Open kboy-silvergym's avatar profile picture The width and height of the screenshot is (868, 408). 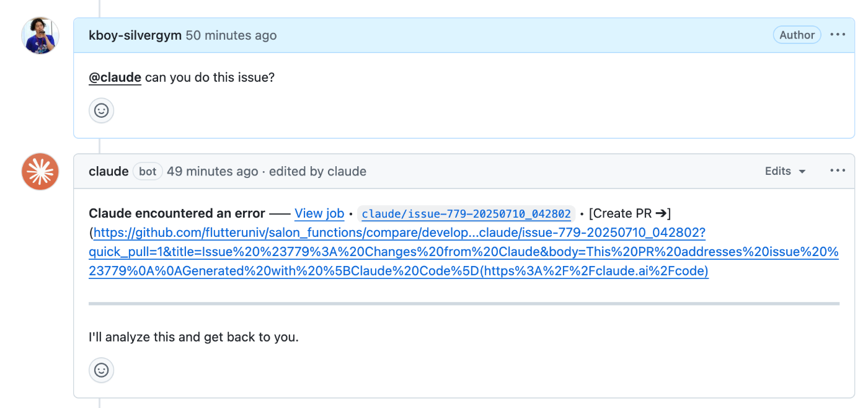(40, 35)
